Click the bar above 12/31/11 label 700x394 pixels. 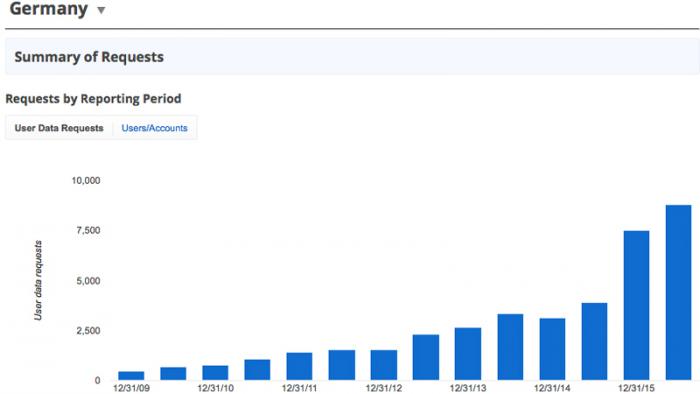(x=300, y=366)
